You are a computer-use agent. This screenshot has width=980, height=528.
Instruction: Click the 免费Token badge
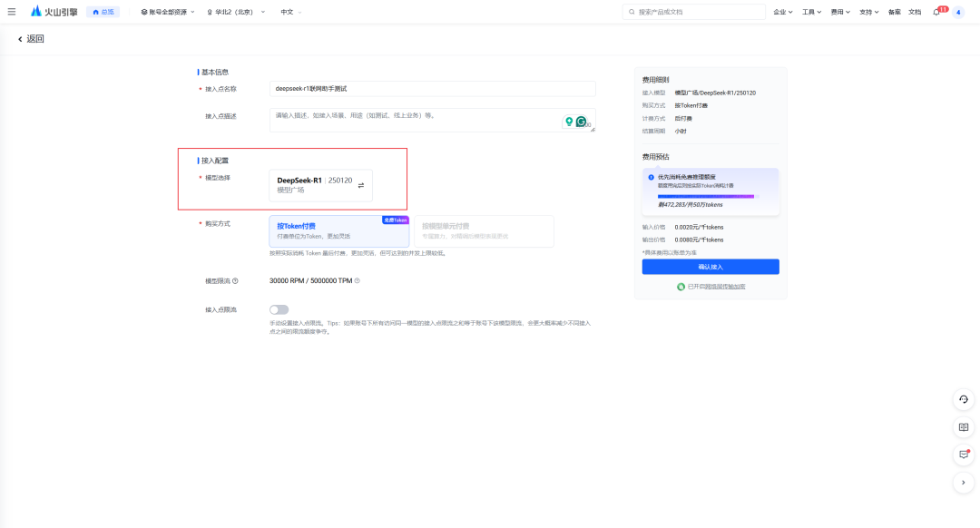click(x=395, y=220)
